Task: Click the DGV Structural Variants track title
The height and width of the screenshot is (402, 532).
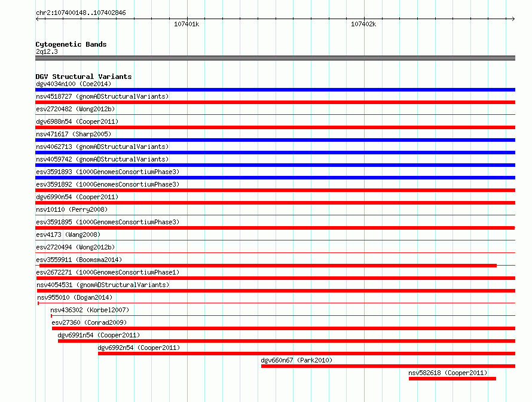Action: [84, 77]
